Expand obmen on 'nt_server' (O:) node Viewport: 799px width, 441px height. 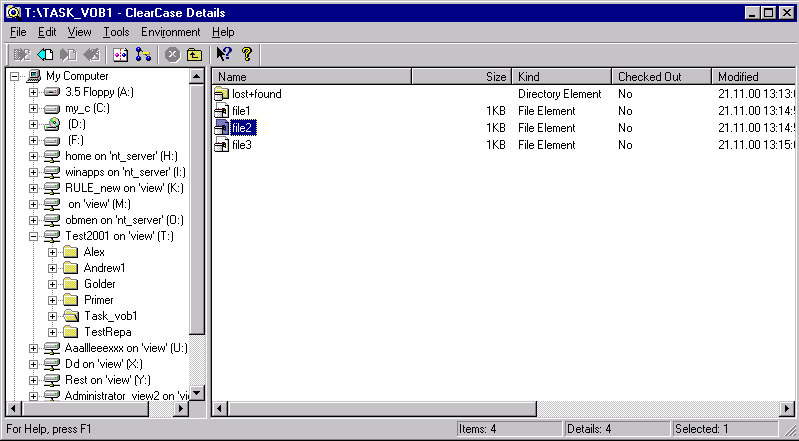(x=34, y=220)
